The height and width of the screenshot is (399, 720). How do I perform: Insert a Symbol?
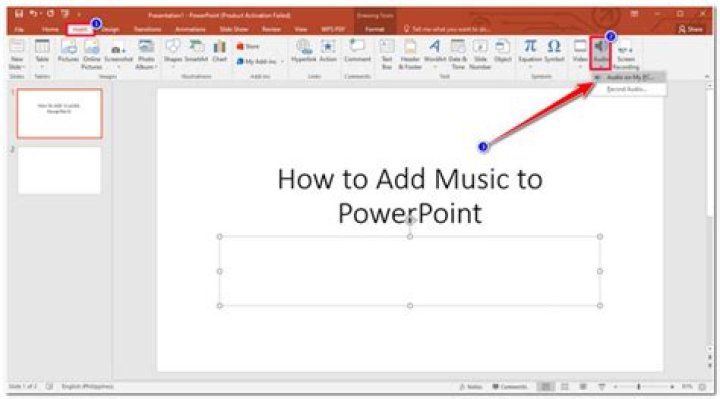coord(554,51)
